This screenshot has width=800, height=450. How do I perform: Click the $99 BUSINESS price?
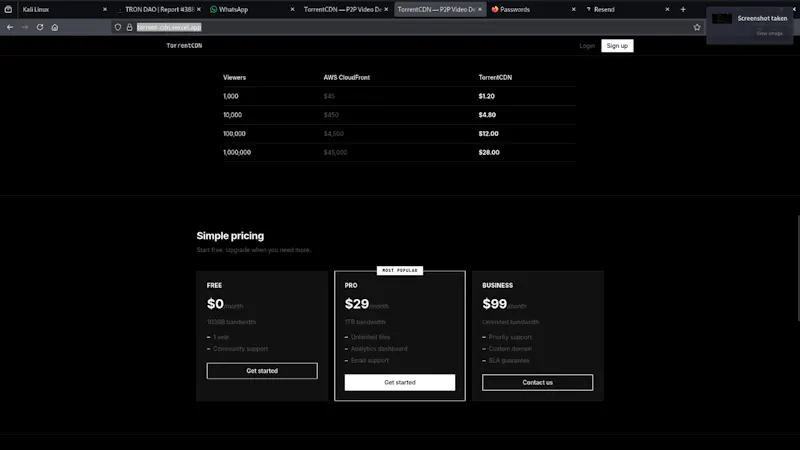click(494, 304)
